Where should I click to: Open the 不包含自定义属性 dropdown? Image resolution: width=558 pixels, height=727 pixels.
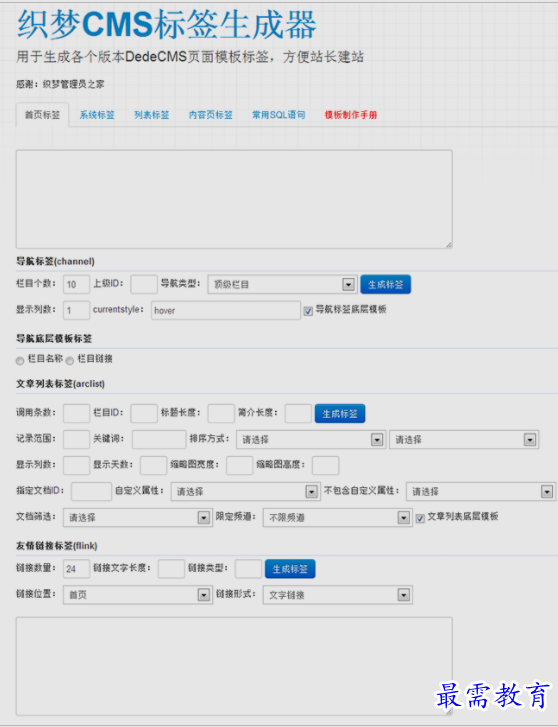click(x=481, y=491)
